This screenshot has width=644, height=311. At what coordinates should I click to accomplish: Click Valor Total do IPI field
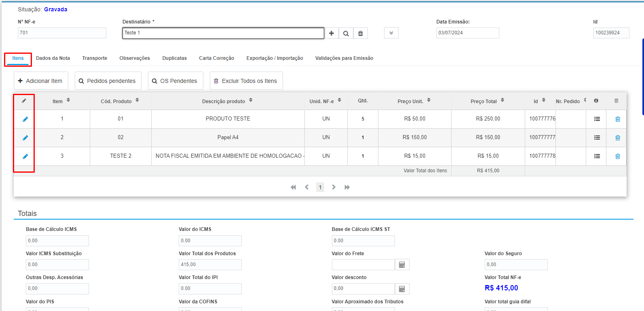[210, 289]
